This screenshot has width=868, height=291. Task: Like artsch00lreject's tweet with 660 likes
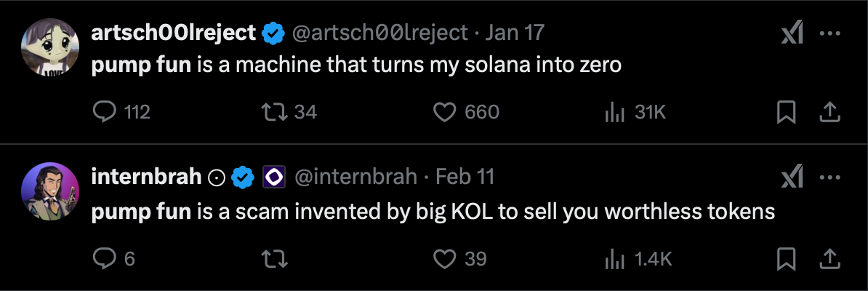[x=444, y=112]
